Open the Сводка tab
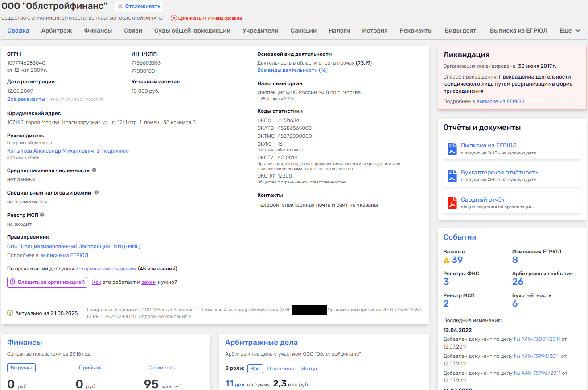The height and width of the screenshot is (390, 588). 18,31
